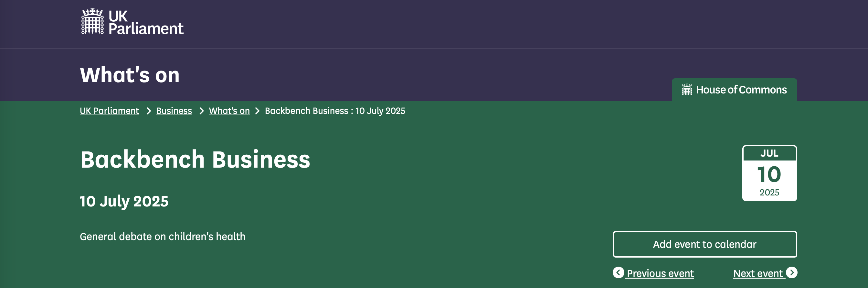Click Add event to calendar button
The width and height of the screenshot is (868, 288).
[705, 244]
